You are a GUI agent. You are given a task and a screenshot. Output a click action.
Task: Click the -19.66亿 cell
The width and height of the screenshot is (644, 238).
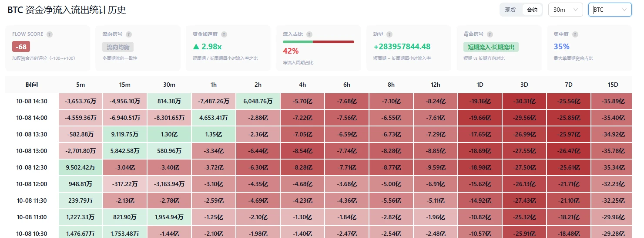[x=480, y=118]
